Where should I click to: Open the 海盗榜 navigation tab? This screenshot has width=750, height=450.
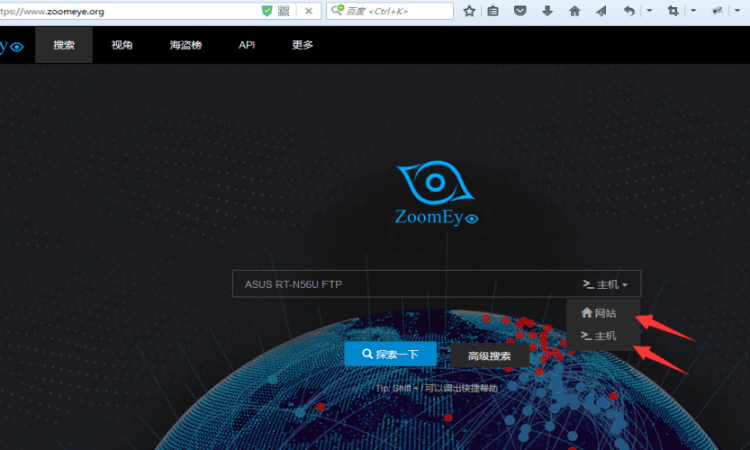(186, 45)
